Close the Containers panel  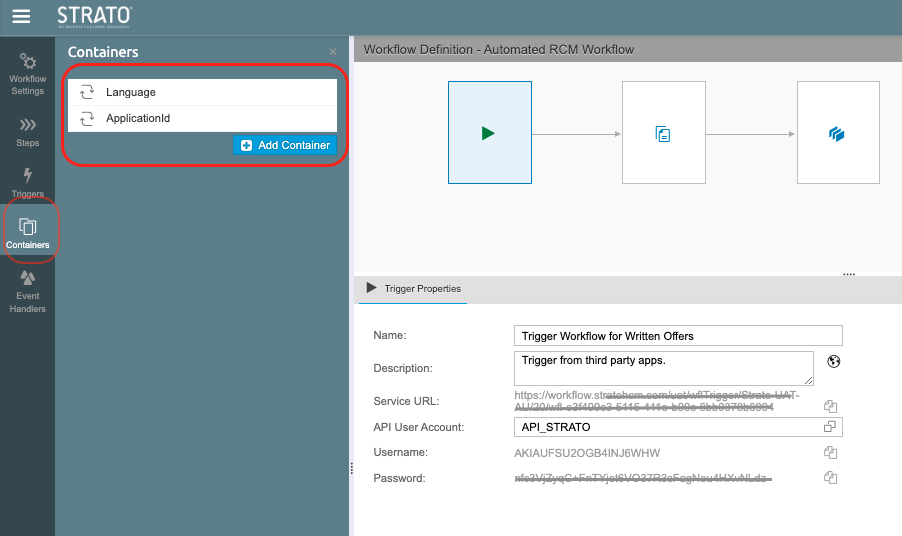[333, 52]
